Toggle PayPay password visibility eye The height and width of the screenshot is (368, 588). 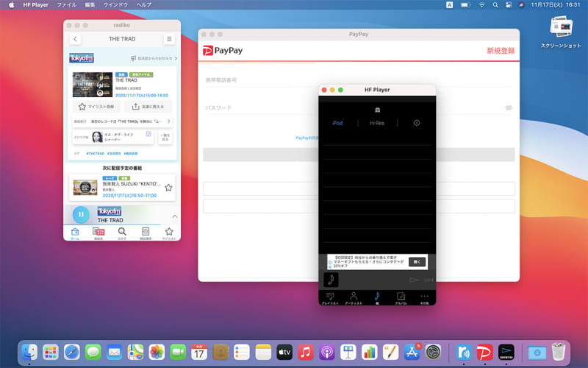509,107
